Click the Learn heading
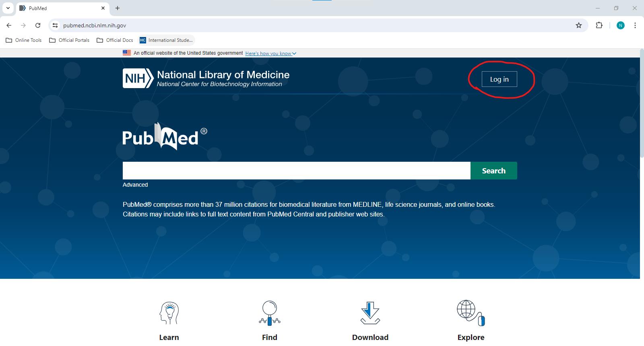The image size is (644, 346). click(x=169, y=337)
